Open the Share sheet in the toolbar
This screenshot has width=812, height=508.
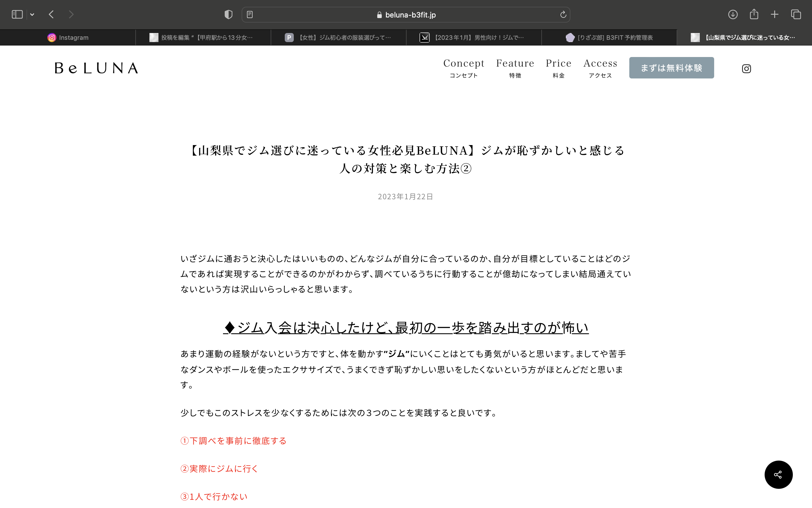(x=754, y=14)
